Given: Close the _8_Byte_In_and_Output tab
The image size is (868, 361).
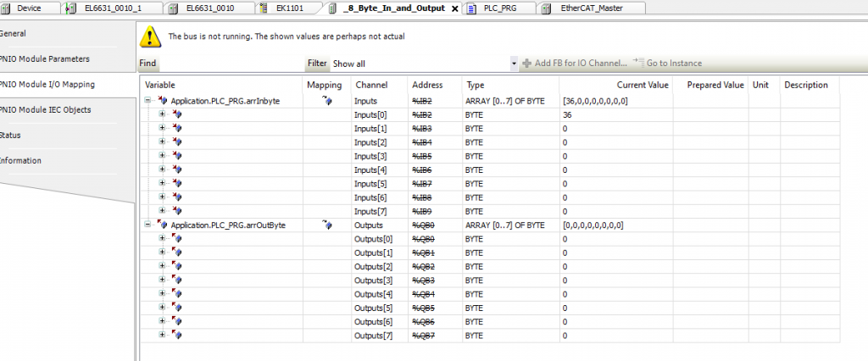Looking at the screenshot, I should [x=455, y=8].
